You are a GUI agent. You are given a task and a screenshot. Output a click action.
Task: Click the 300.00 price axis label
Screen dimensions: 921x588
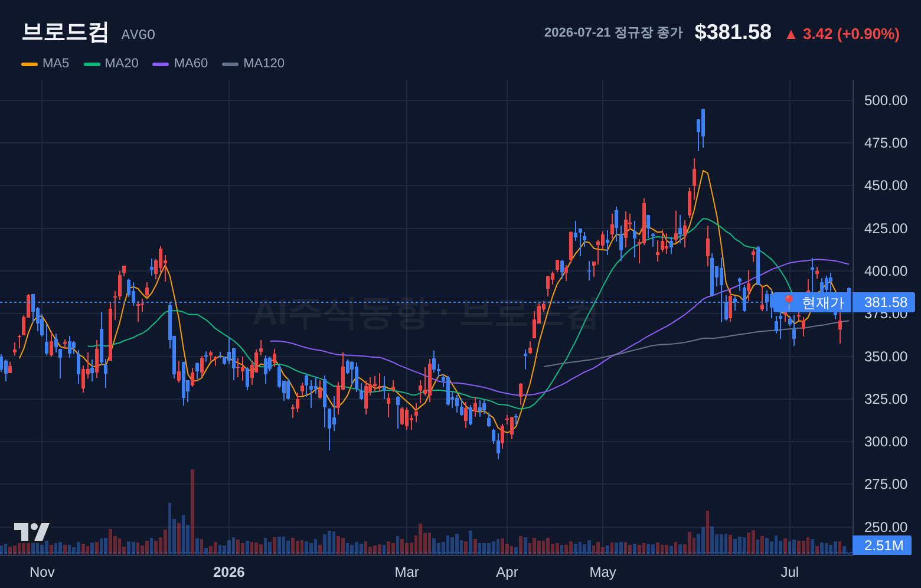pos(886,442)
